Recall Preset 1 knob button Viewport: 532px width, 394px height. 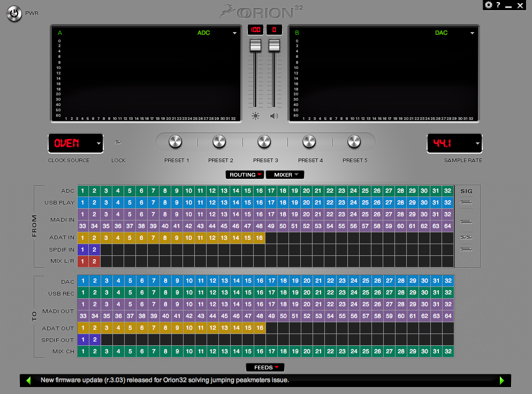[x=176, y=142]
